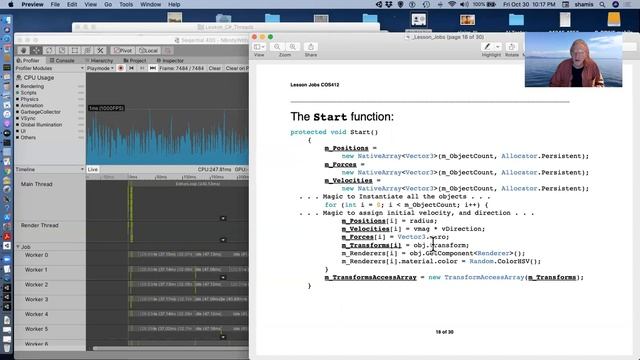The image size is (640, 360).
Task: Toggle grid snapping icon next to Local
Action: click(167, 50)
